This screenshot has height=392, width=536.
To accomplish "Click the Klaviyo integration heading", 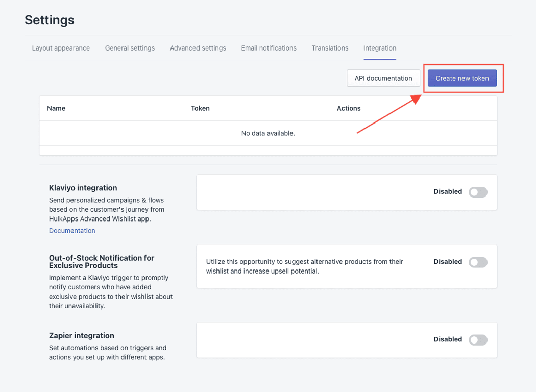I will tap(83, 188).
